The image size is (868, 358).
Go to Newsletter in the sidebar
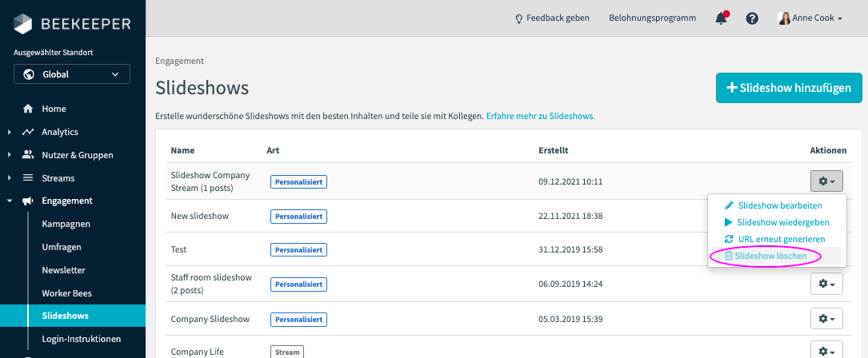64,270
